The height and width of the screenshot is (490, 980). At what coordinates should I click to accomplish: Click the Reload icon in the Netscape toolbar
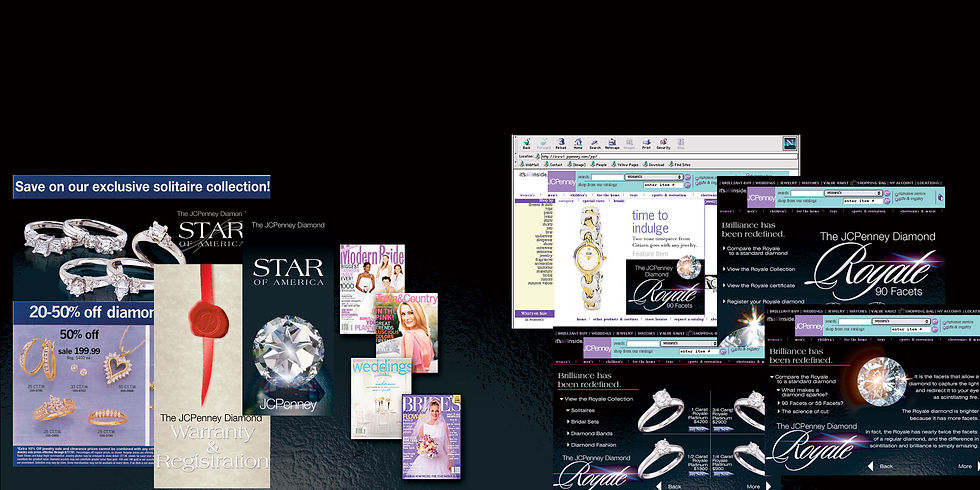point(561,144)
